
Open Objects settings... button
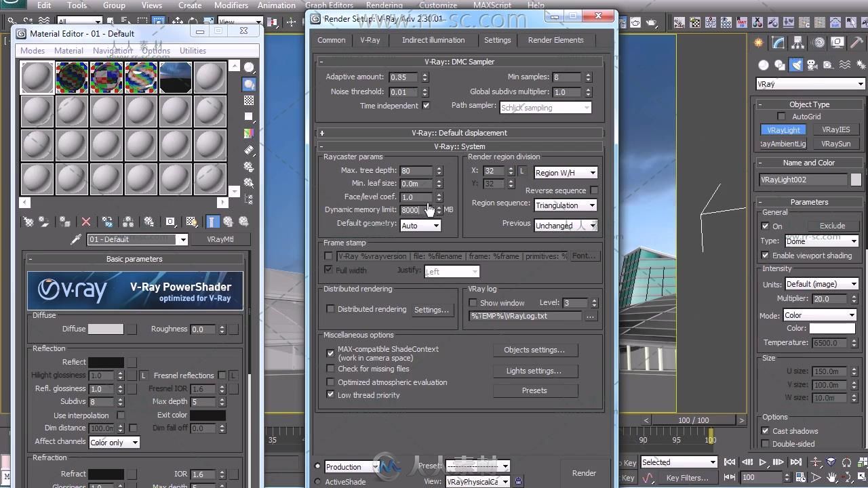(x=534, y=350)
